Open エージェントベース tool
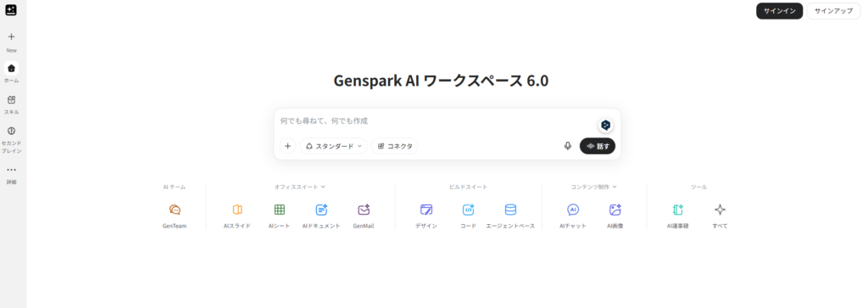868x308 pixels. (510, 216)
